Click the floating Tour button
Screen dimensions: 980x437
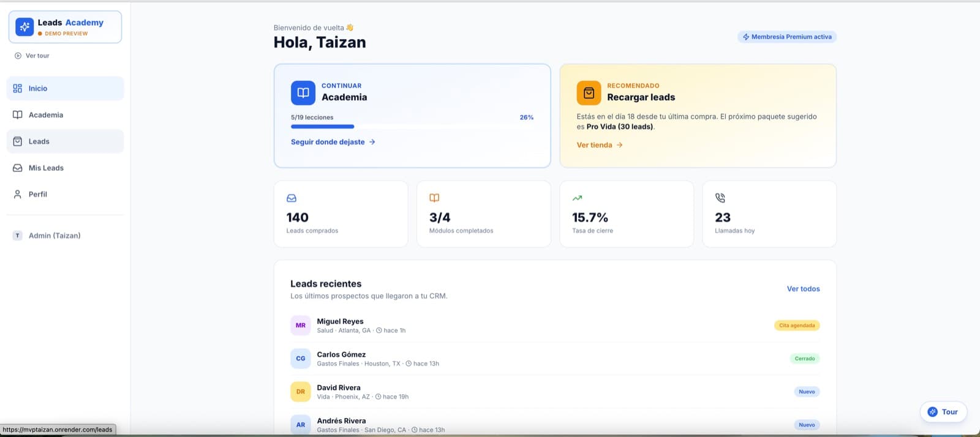[943, 412]
